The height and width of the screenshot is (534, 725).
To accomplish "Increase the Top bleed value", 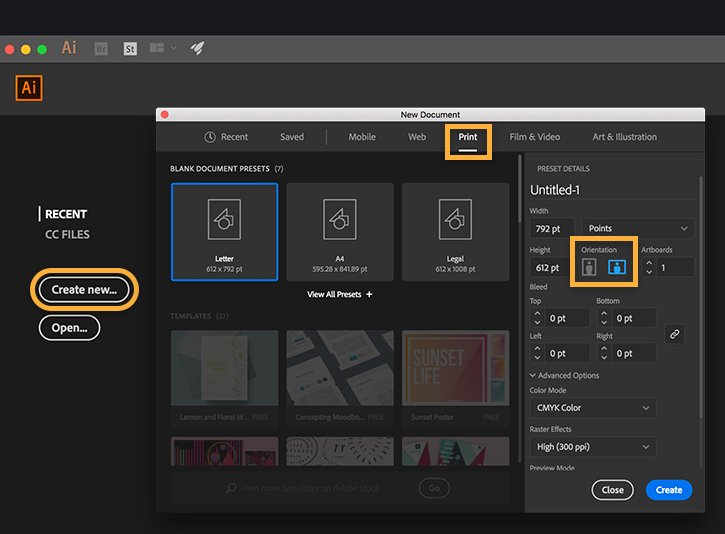I will 537,313.
